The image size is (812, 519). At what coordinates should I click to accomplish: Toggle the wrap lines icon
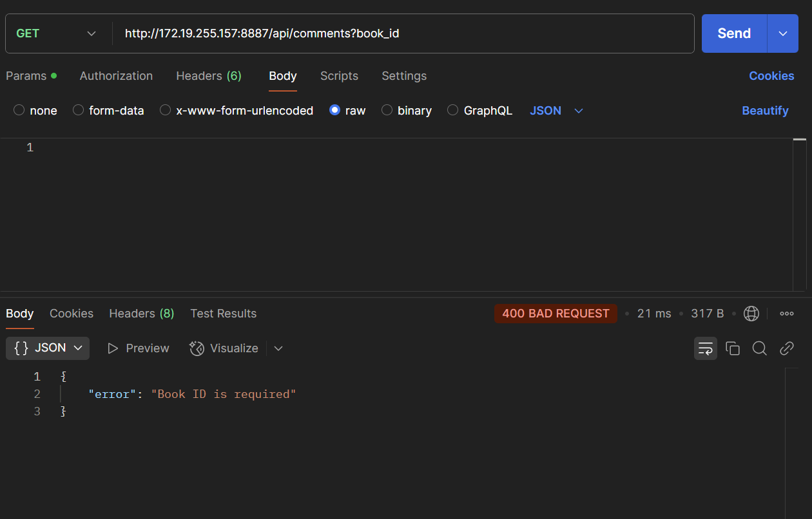click(x=706, y=348)
